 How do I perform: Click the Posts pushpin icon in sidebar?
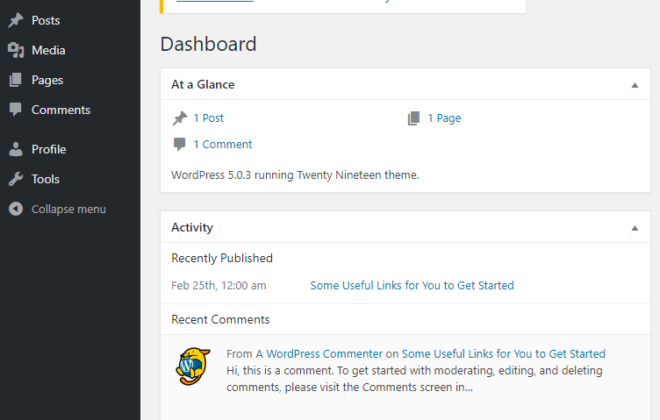pos(16,20)
